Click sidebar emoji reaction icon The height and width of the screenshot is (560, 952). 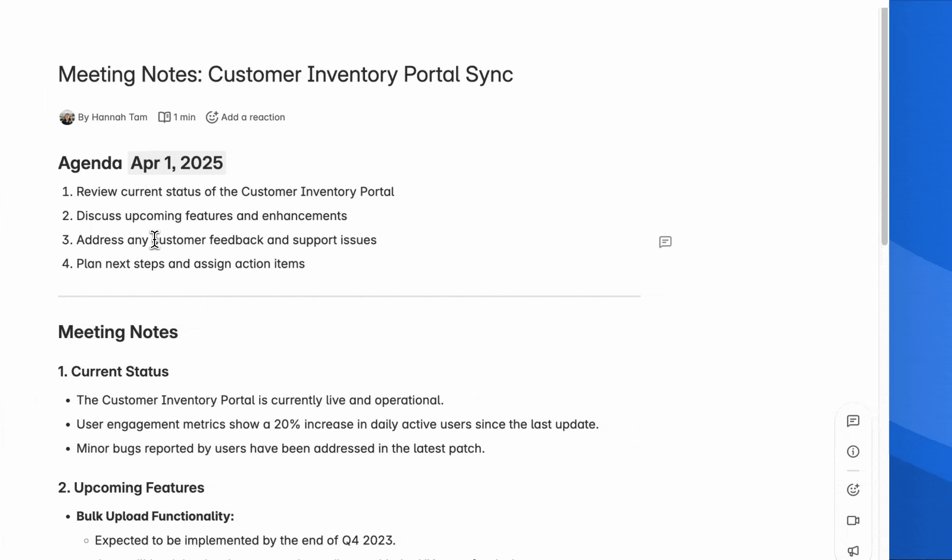tap(853, 489)
